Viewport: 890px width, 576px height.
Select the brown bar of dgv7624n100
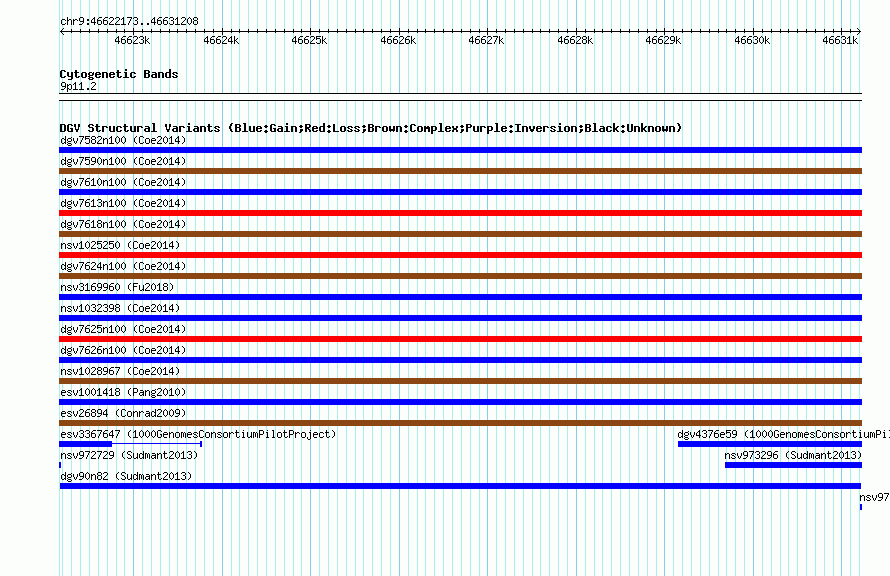460,276
